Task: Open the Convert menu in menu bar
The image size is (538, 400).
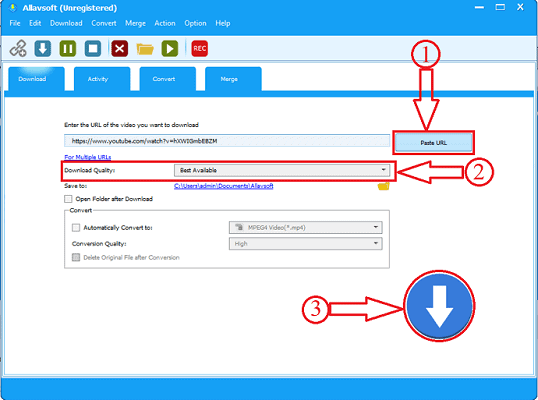Action: pos(104,23)
